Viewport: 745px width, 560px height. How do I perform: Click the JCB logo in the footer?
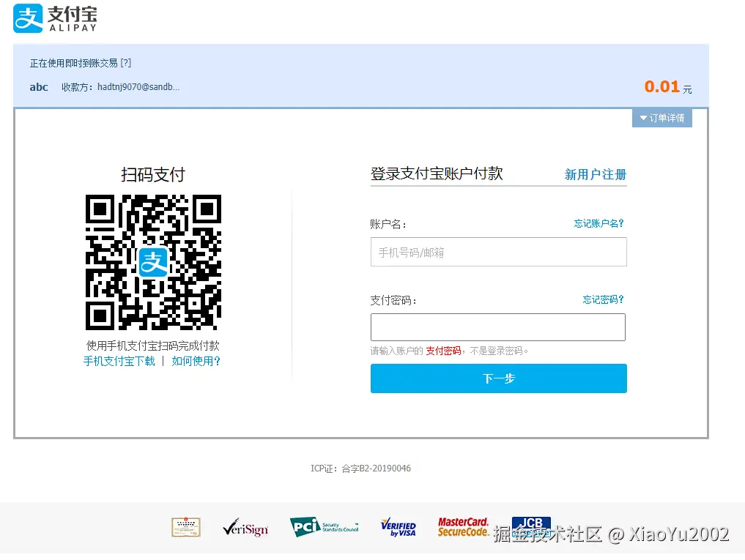coord(531,526)
